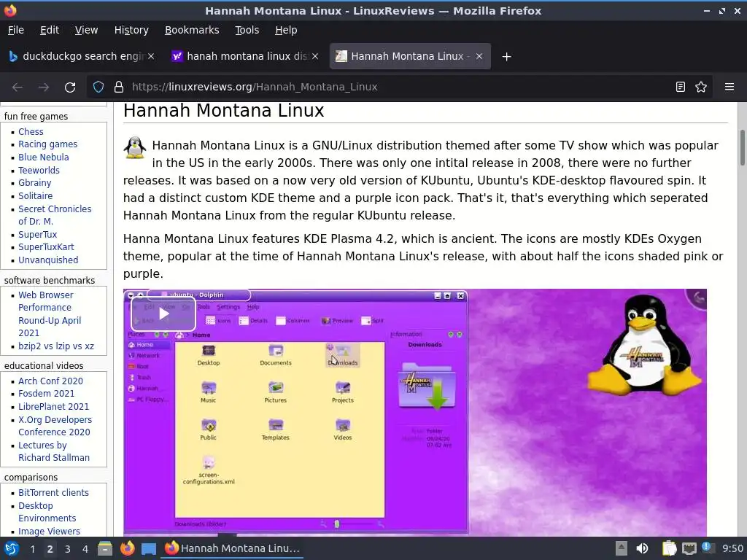This screenshot has height=560, width=747.
Task: Open the Chess link
Action: point(31,132)
